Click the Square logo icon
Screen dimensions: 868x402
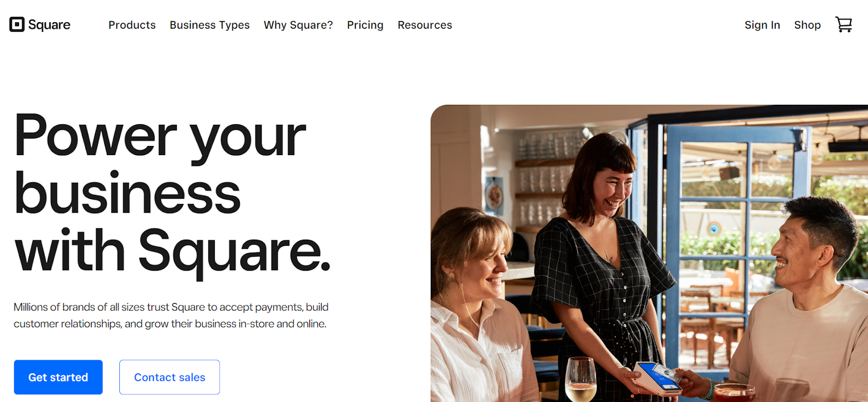[x=17, y=24]
